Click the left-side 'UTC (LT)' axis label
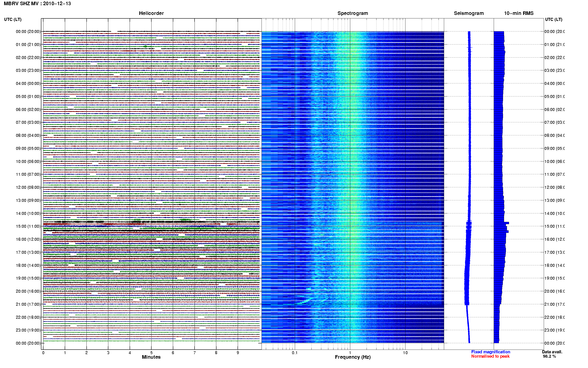 coord(13,19)
